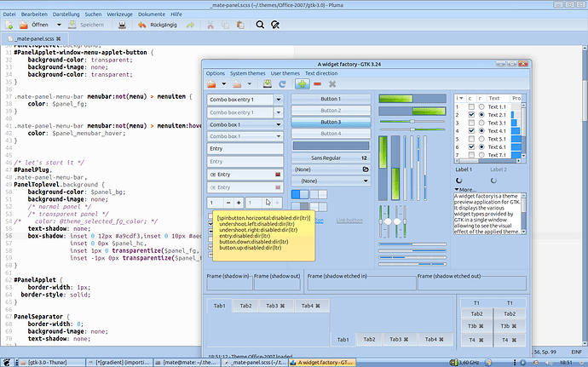The height and width of the screenshot is (367, 588).
Task: Click the sort arrow in the list's first column header
Action: coord(461,98)
